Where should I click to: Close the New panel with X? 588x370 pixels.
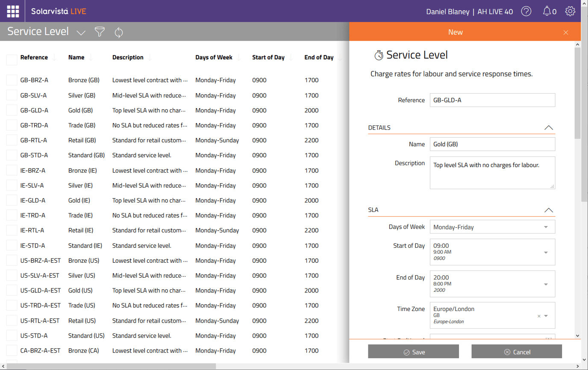[566, 32]
